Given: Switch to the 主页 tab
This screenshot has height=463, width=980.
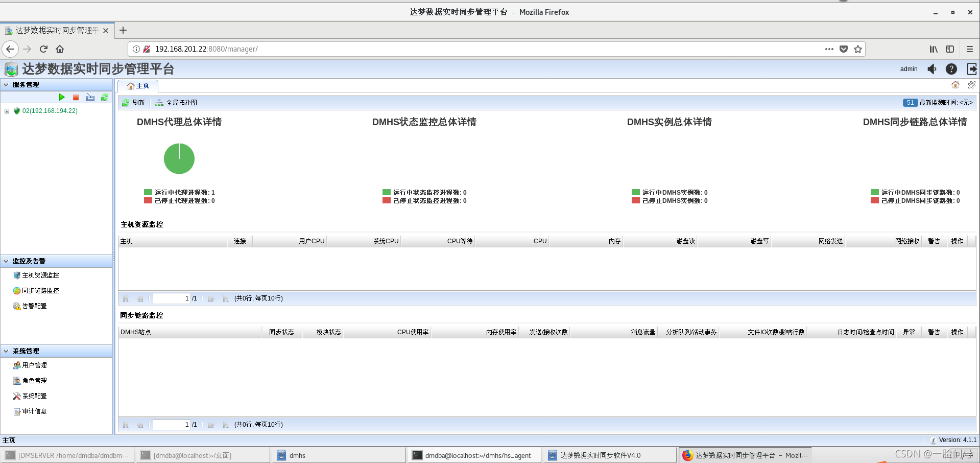Looking at the screenshot, I should tap(138, 86).
